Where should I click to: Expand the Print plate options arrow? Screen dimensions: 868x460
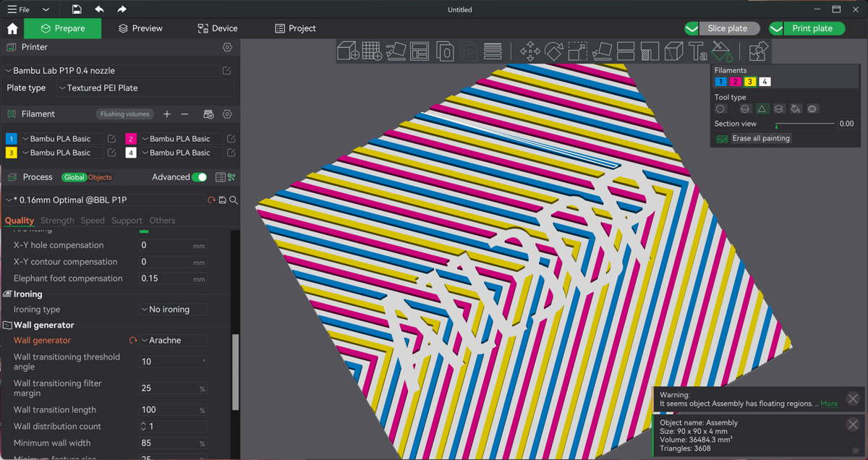(777, 29)
